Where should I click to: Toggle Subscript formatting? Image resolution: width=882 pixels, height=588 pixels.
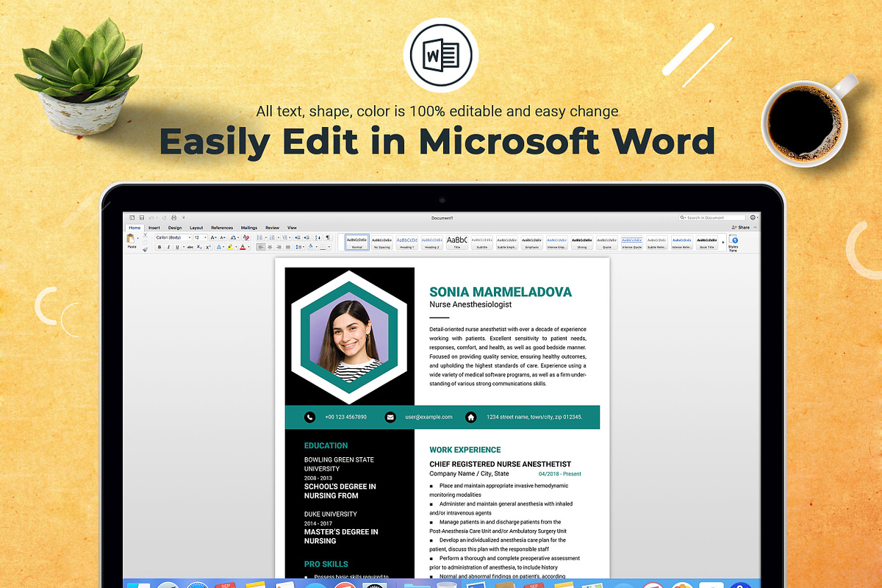[199, 247]
